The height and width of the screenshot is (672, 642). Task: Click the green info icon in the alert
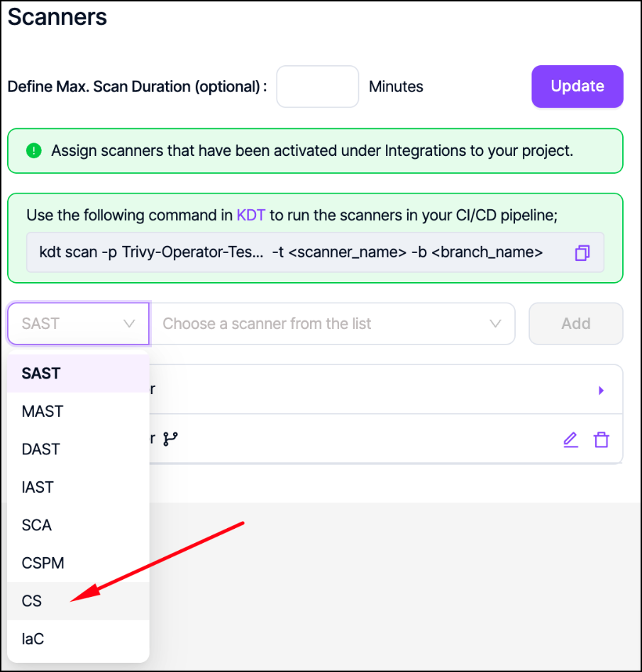34,151
